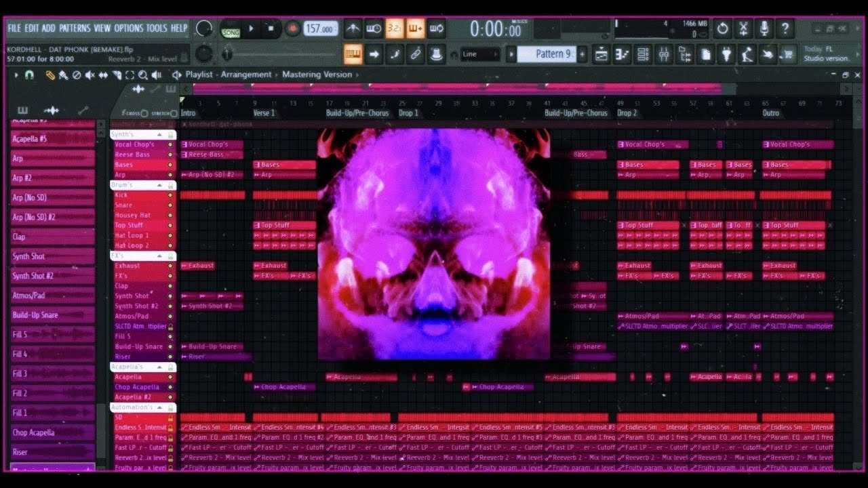This screenshot has width=868, height=488.
Task: Collapse the Drum's track group
Action: click(161, 185)
